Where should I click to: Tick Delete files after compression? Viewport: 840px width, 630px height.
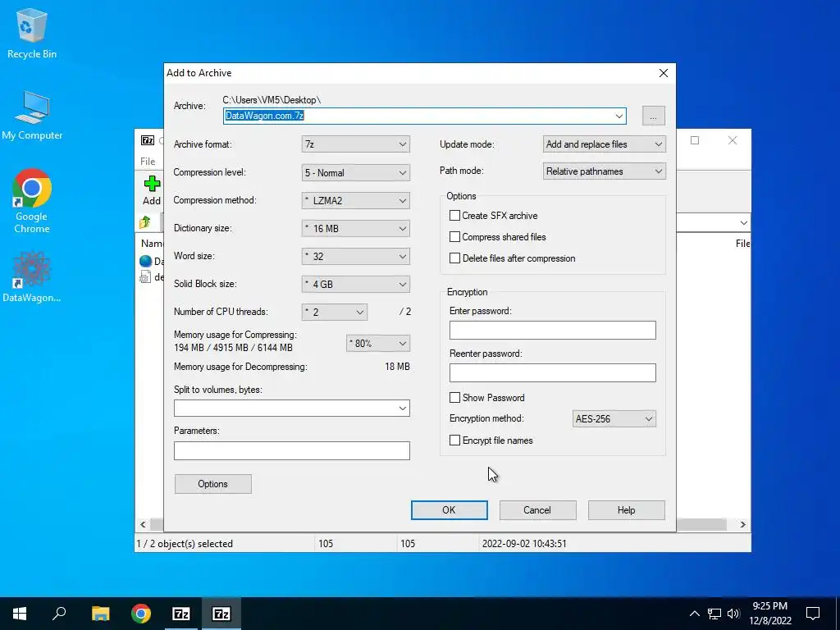pyautogui.click(x=454, y=258)
